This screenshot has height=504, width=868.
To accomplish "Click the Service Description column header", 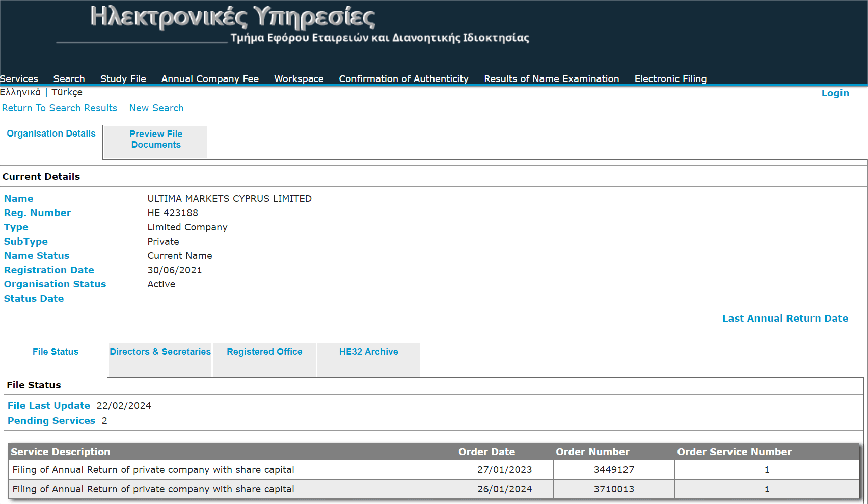I will (61, 452).
